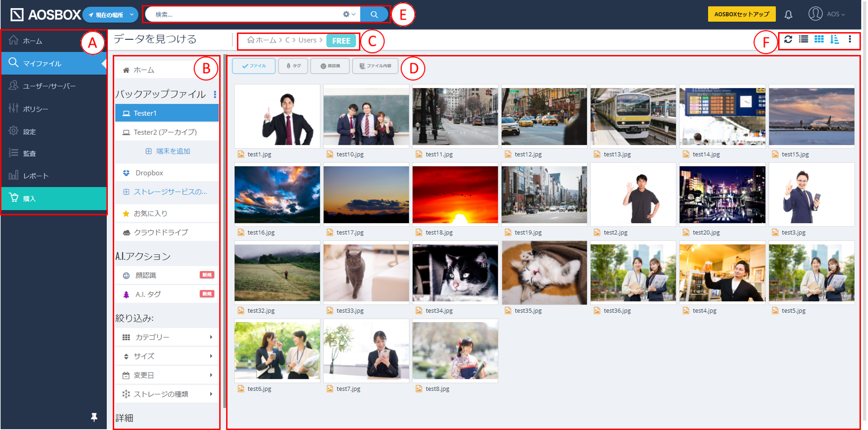Screen dimensions: 868x430
Task: Click file name test20.jpg
Action: coord(706,232)
